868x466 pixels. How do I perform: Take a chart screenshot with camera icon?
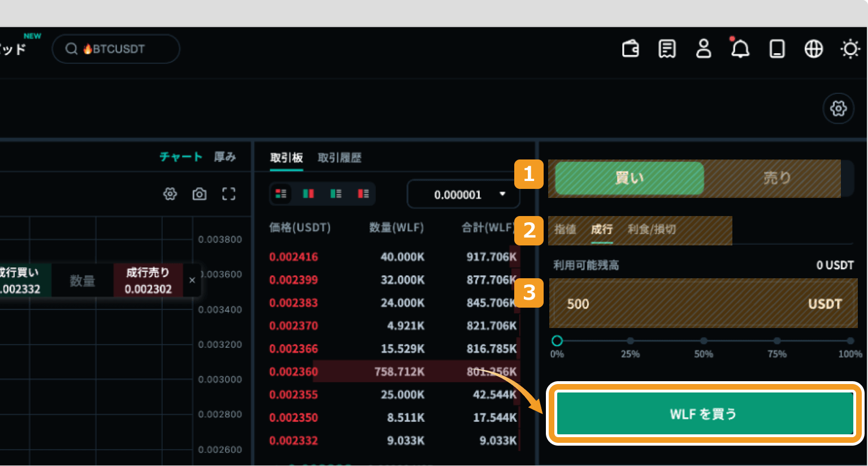point(199,195)
